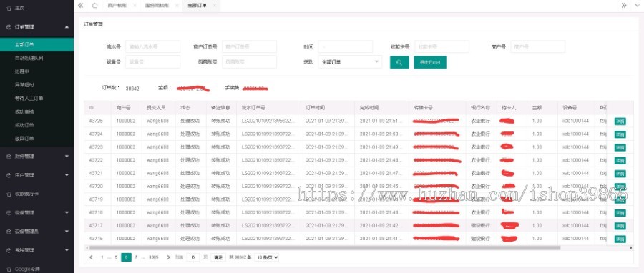Select the 全部订单 tab
644x273 pixels.
pyautogui.click(x=197, y=6)
